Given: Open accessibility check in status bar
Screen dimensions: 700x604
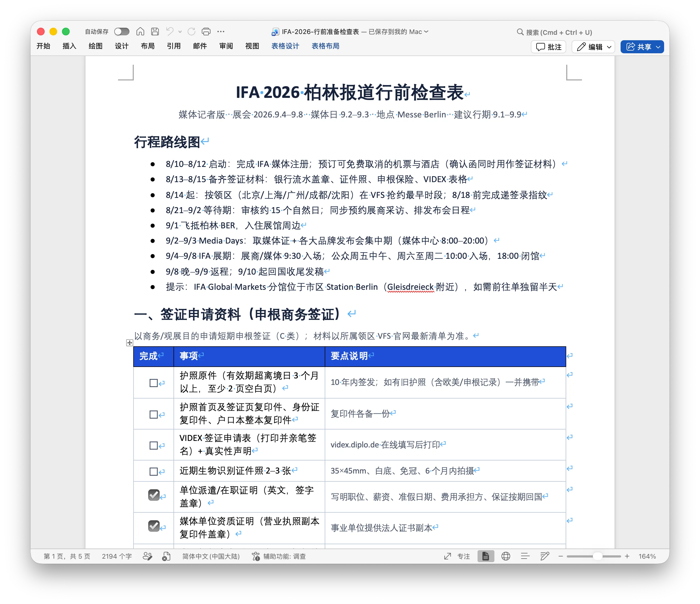Looking at the screenshot, I should (x=279, y=556).
